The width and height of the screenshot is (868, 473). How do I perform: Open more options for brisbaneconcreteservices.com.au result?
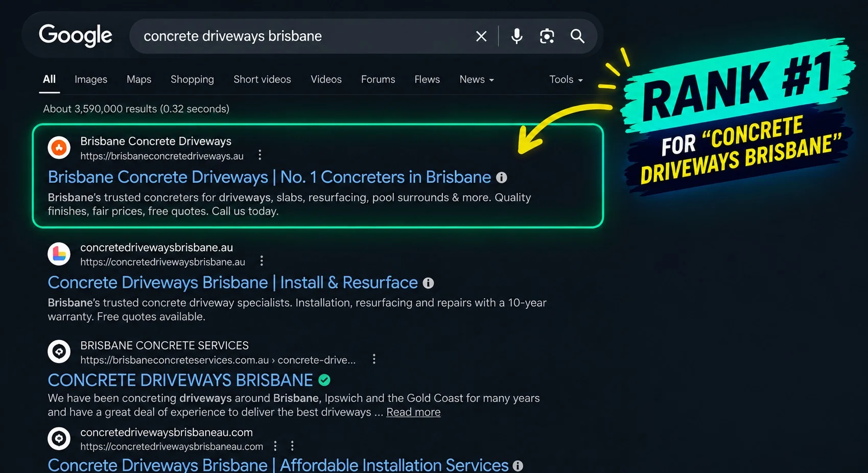(x=374, y=359)
